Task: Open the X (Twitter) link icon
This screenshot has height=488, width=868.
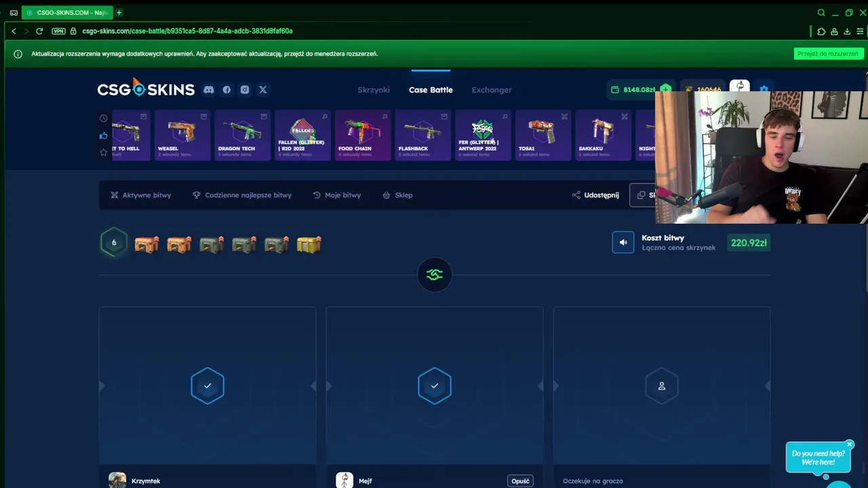Action: tap(263, 89)
